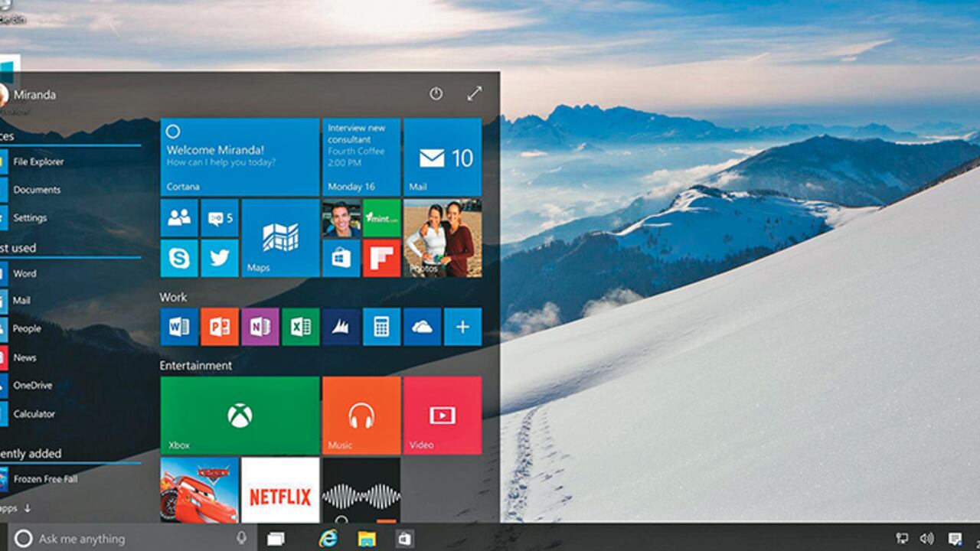Image resolution: width=980 pixels, height=551 pixels.
Task: Click the Cortana circle on taskbar
Action: [x=23, y=539]
